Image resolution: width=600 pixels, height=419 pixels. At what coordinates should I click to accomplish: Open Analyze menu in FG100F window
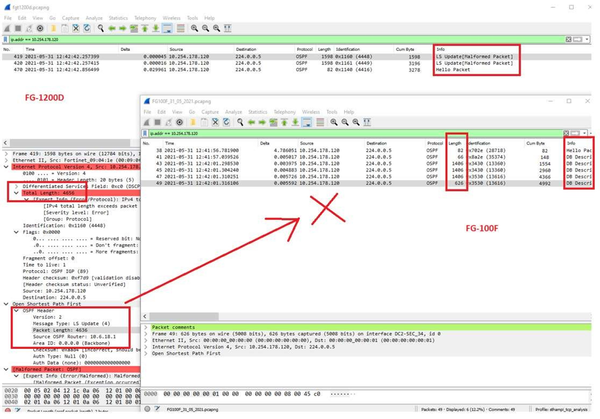pyautogui.click(x=233, y=112)
